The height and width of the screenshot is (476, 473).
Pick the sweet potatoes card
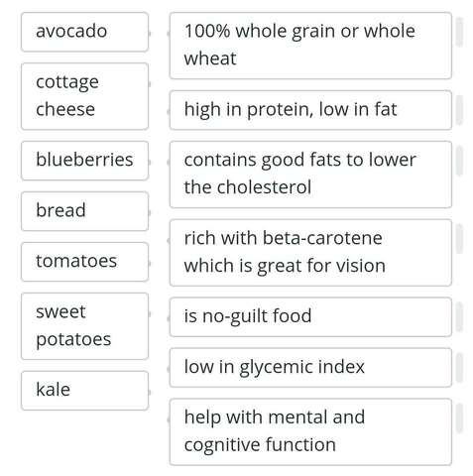[84, 326]
